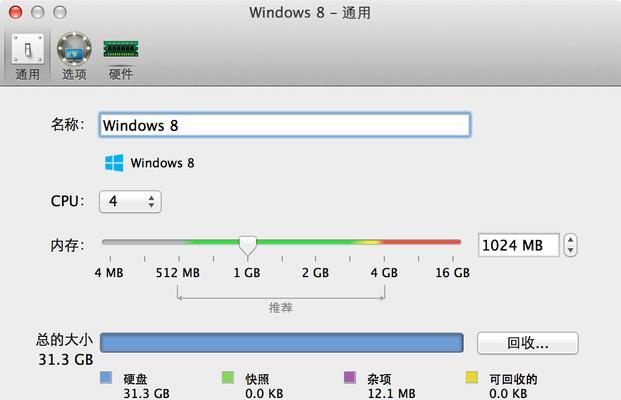Click the yellow 可回收的 legend swatch

(472, 377)
